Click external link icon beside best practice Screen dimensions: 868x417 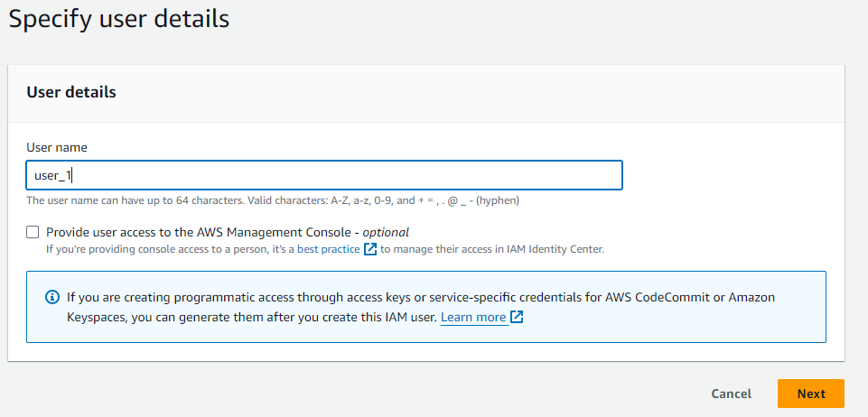click(370, 249)
